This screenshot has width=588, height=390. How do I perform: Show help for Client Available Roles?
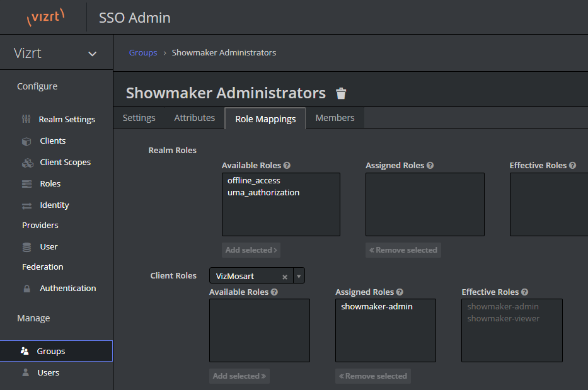274,292
